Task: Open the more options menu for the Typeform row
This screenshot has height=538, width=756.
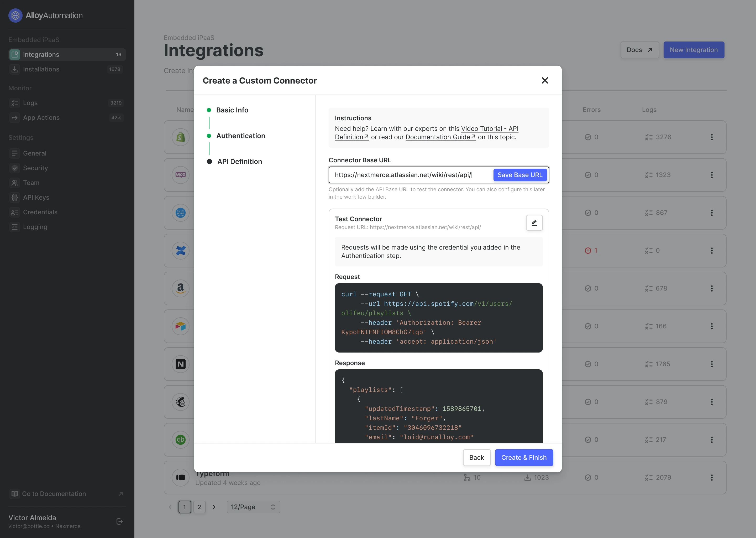Action: click(x=712, y=477)
